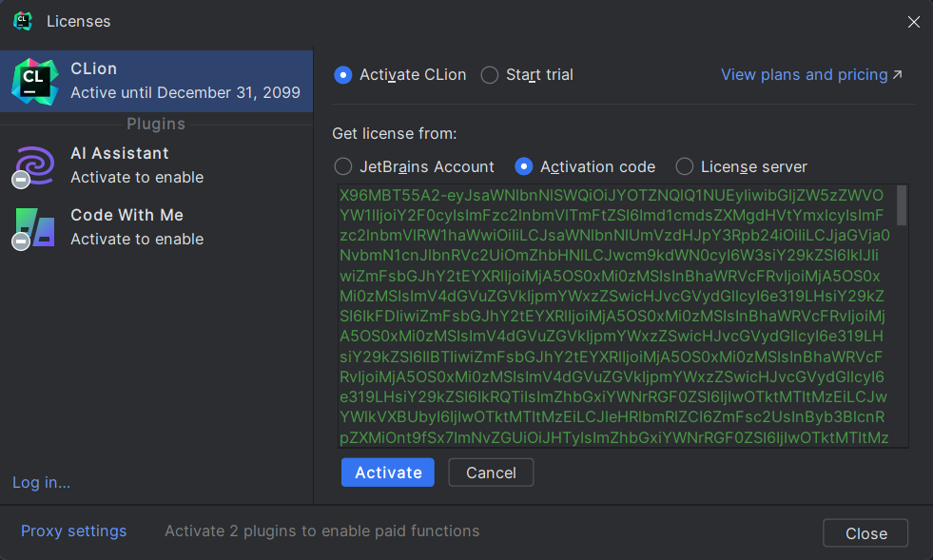Click the 'Get license from:' label
The width and height of the screenshot is (933, 560).
point(395,133)
